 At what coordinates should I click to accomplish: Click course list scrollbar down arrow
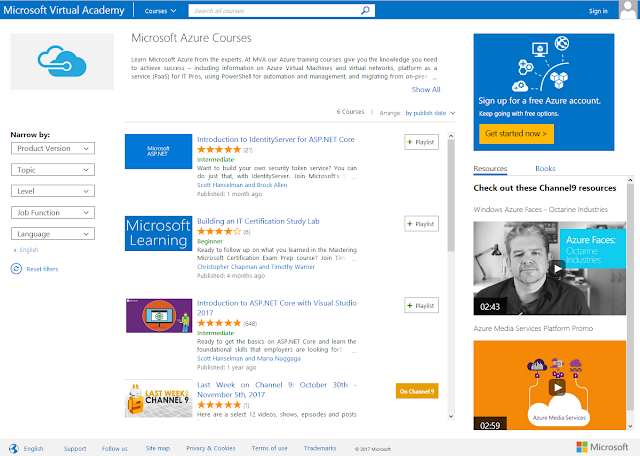pos(451,416)
